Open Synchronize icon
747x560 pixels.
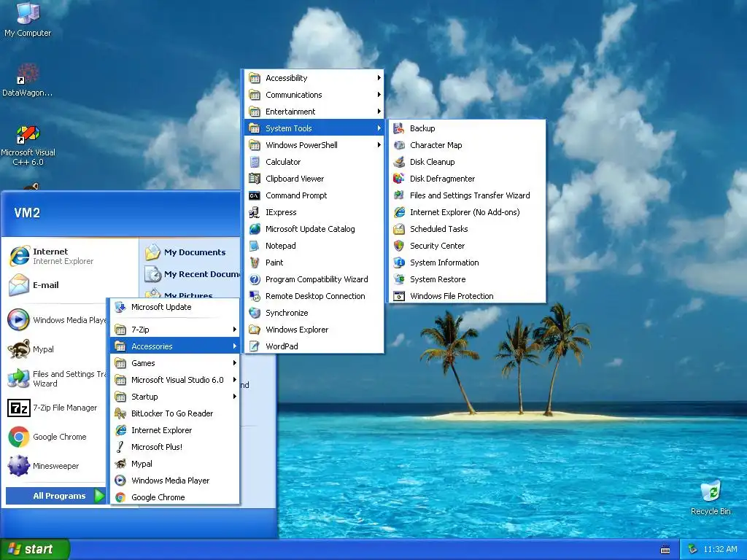(x=255, y=313)
